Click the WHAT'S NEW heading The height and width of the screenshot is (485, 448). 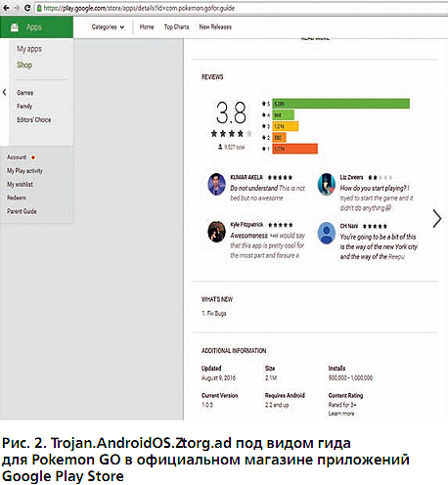(x=217, y=299)
